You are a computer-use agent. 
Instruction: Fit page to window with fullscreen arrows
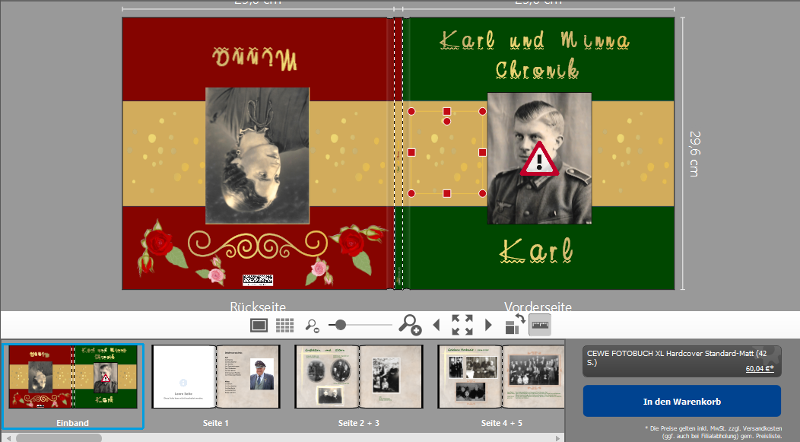click(x=462, y=325)
